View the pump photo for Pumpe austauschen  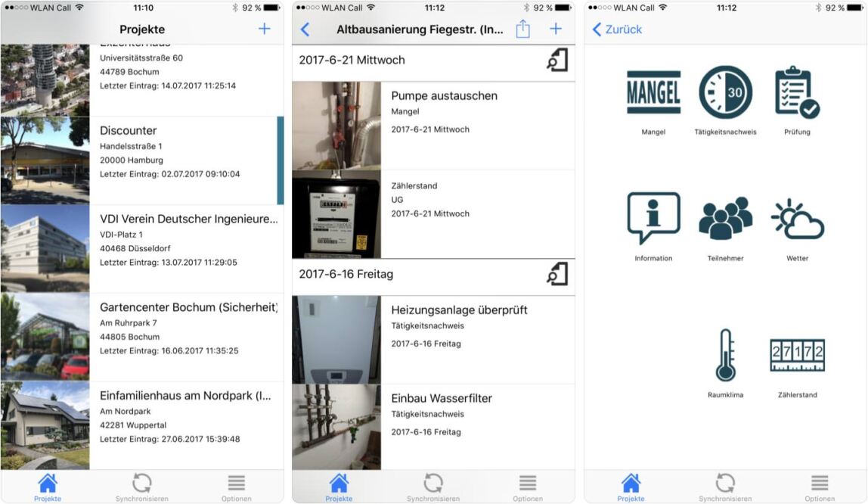coord(336,126)
